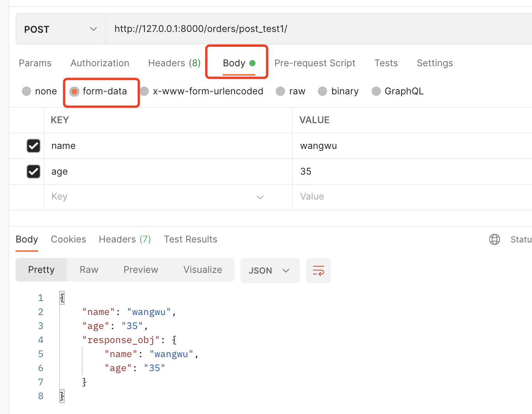Collapse the response_obj object on line 4

(x=174, y=340)
